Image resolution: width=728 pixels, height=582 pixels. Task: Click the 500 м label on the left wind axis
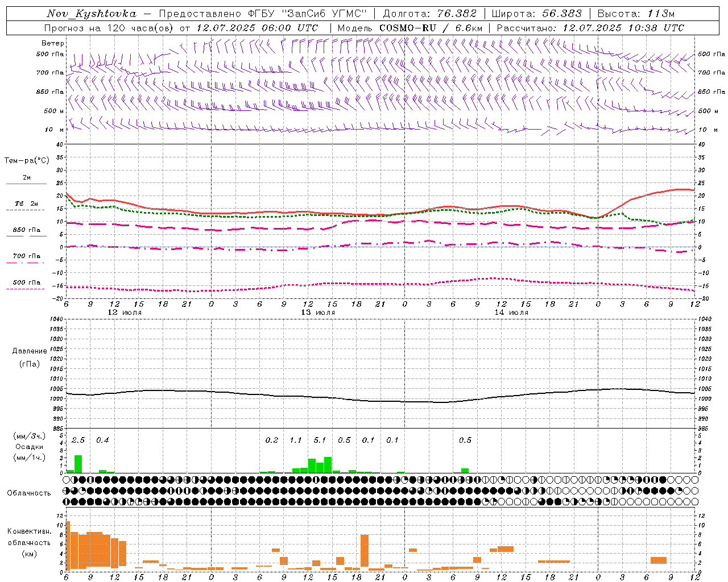(55, 111)
